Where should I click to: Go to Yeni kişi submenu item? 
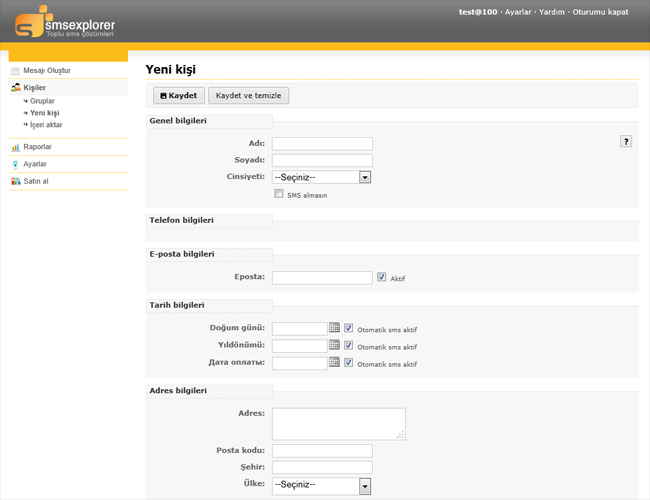[44, 113]
